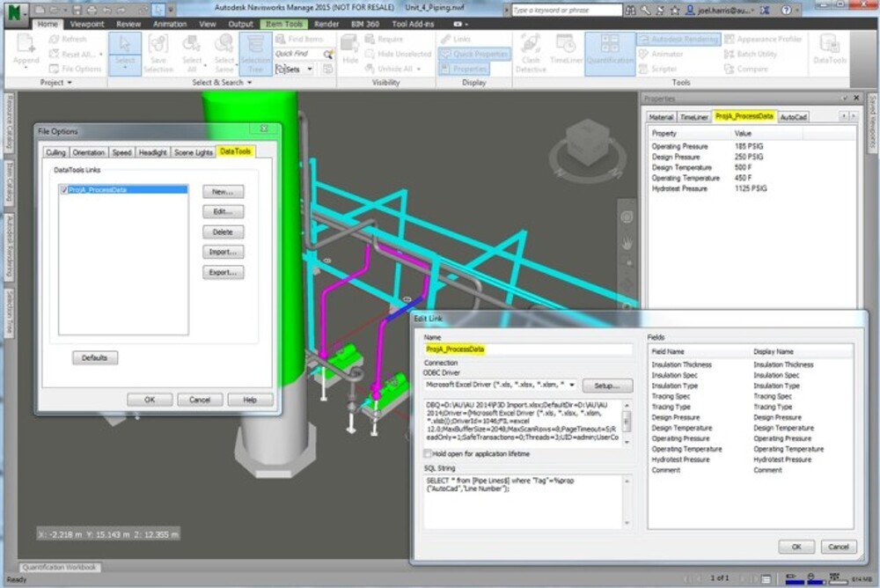Click the Edit... button in File Options
Image resolution: width=880 pixels, height=588 pixels.
[x=223, y=212]
